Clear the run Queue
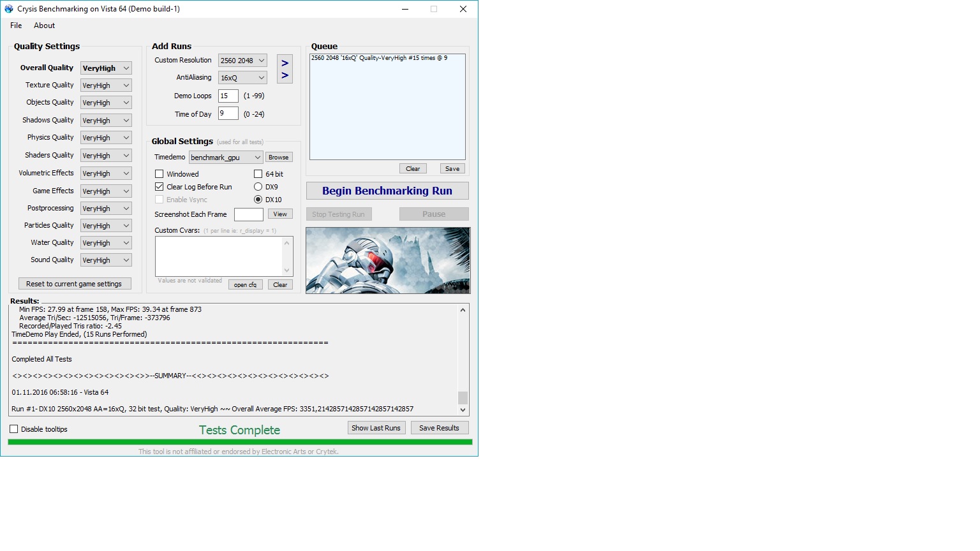980x551 pixels. coord(413,169)
